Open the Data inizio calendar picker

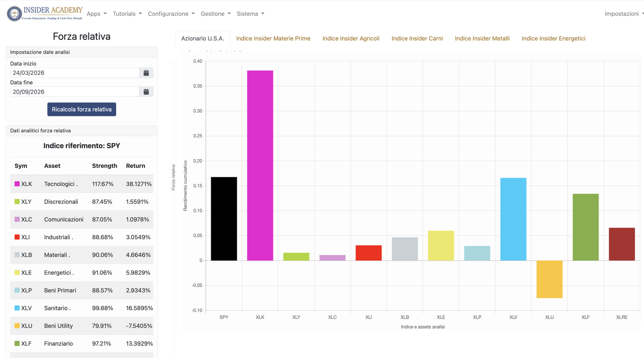pyautogui.click(x=146, y=73)
